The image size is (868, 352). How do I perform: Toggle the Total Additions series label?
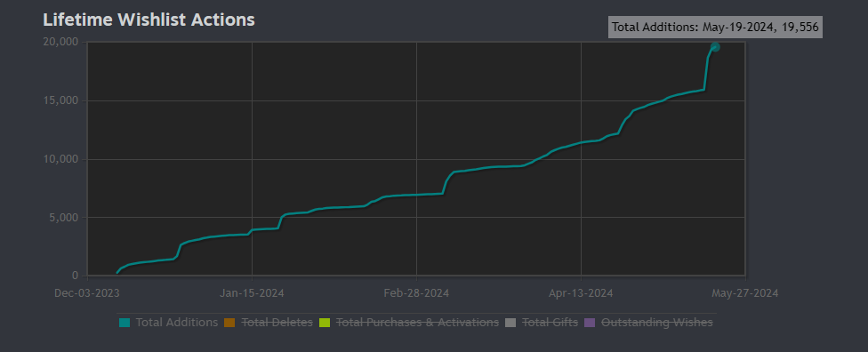[x=177, y=322]
